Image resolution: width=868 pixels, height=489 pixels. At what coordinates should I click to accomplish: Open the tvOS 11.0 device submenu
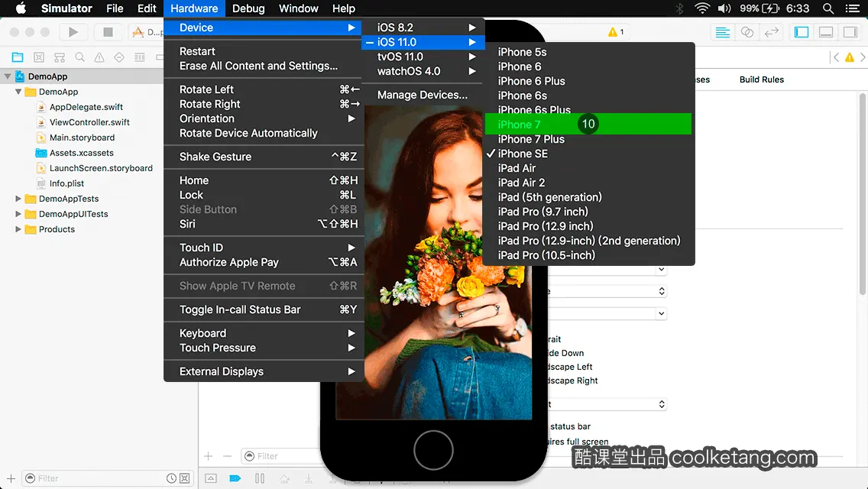point(423,57)
